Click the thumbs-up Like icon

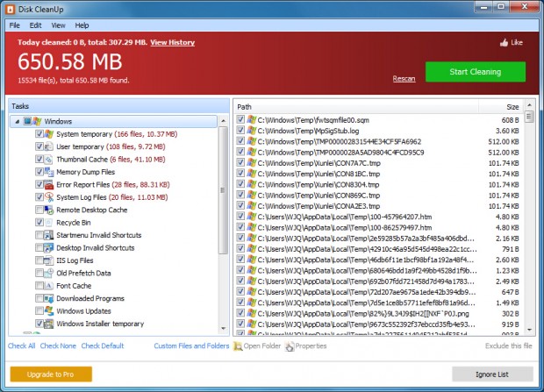pos(504,43)
